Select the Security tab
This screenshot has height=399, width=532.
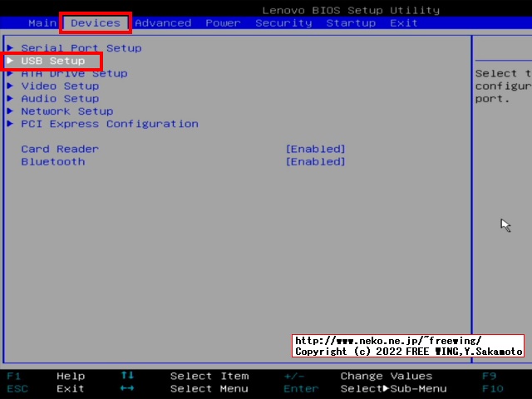tap(283, 23)
